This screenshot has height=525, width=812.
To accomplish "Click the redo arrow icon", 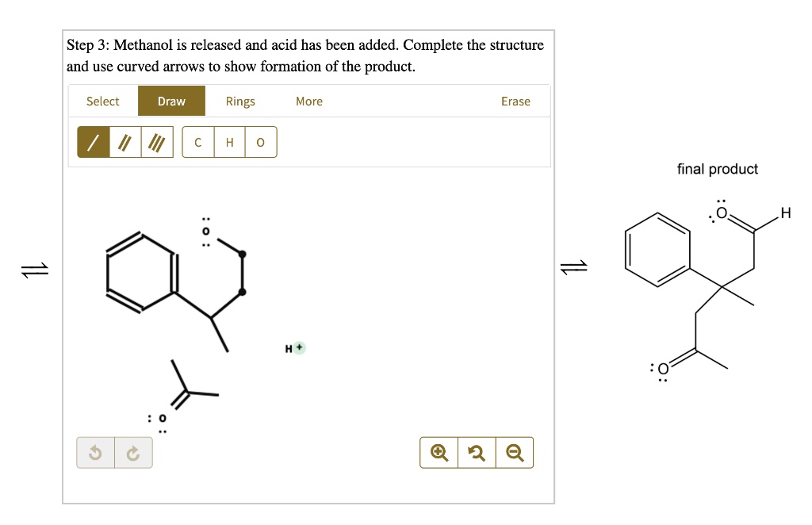I will pos(132,452).
